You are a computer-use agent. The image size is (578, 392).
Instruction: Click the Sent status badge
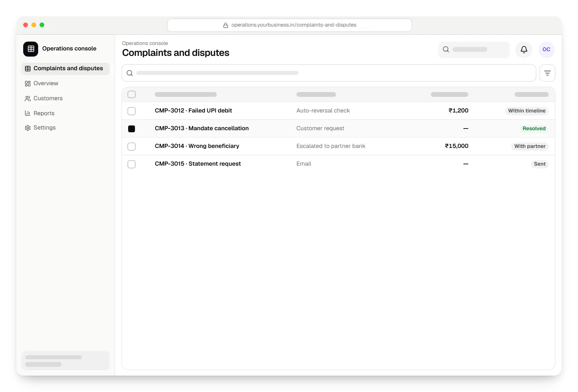click(539, 164)
